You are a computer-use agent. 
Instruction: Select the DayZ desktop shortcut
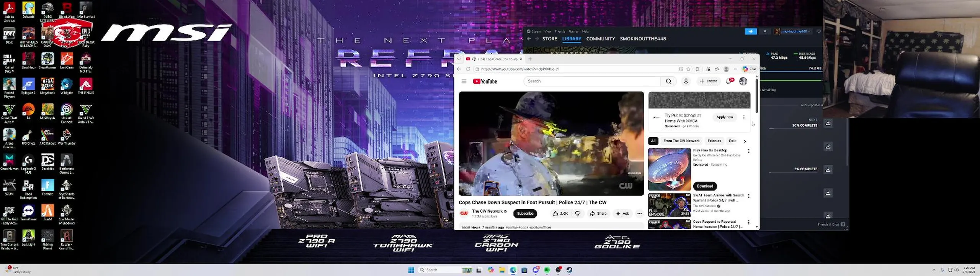9,35
